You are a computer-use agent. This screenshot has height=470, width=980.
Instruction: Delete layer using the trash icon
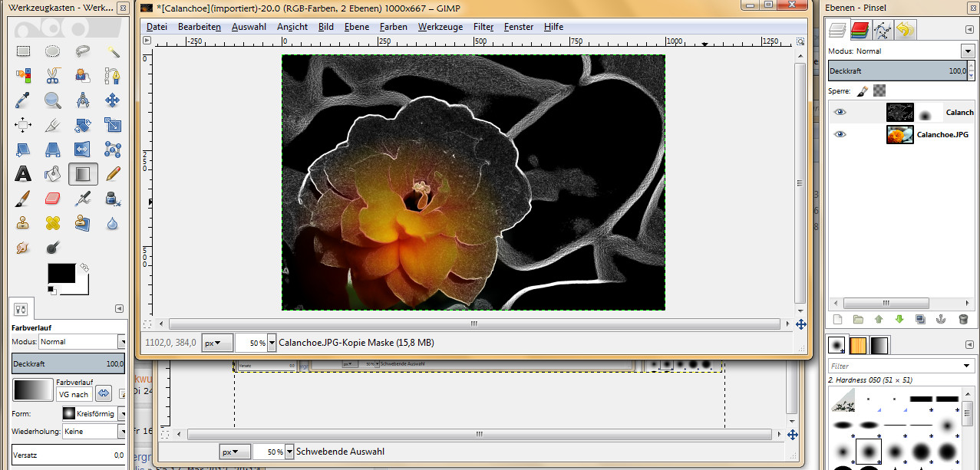[963, 319]
